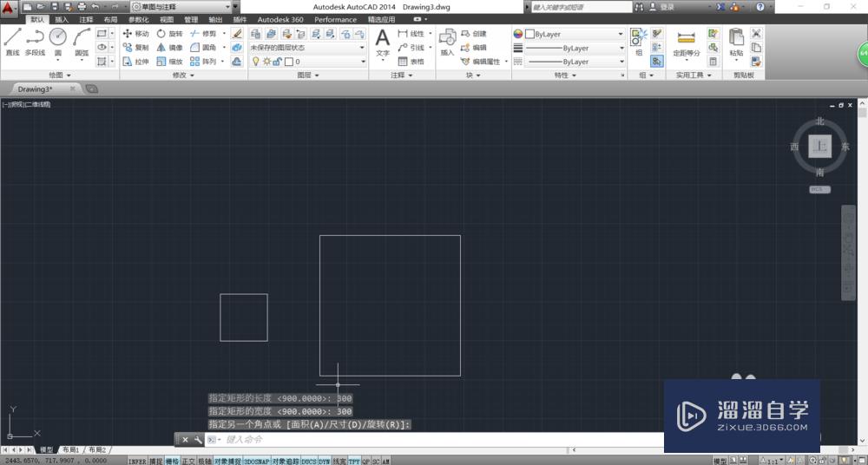Screen dimensions: 868x465
Task: Click the 移动 (Move) tool
Action: point(135,34)
